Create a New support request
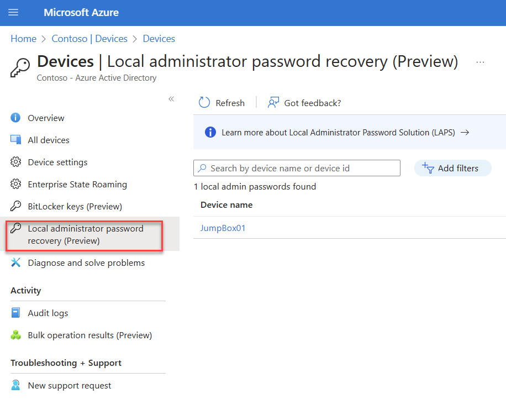Viewport: 506px width, 420px height. click(x=70, y=385)
